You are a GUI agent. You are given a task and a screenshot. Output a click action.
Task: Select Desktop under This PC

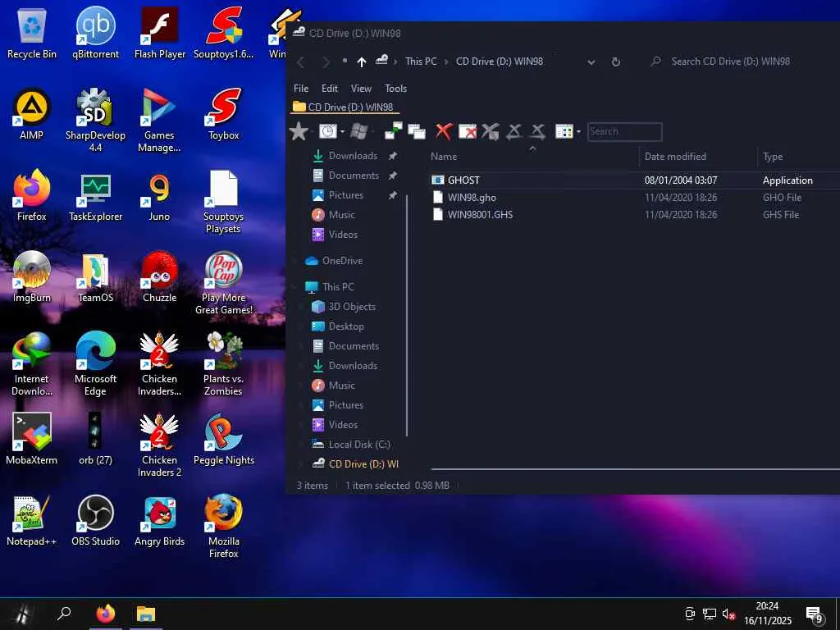pos(346,326)
